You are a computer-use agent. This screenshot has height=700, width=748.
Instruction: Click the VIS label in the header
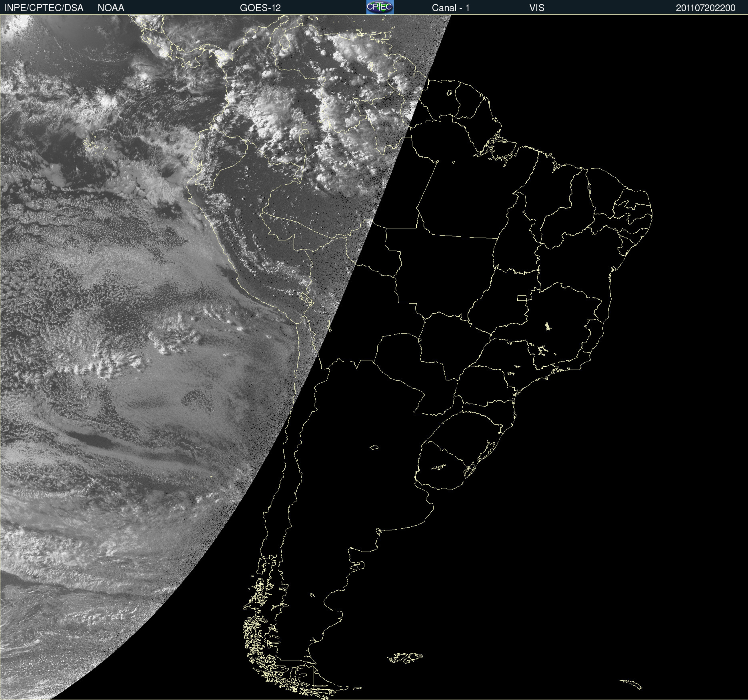click(x=537, y=8)
